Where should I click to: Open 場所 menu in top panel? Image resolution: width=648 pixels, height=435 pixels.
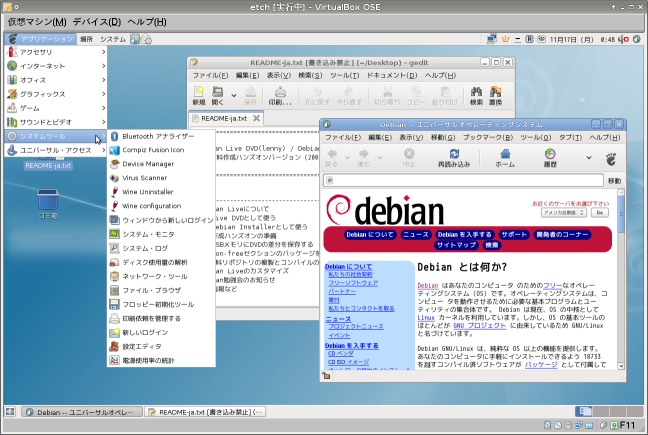coord(86,39)
